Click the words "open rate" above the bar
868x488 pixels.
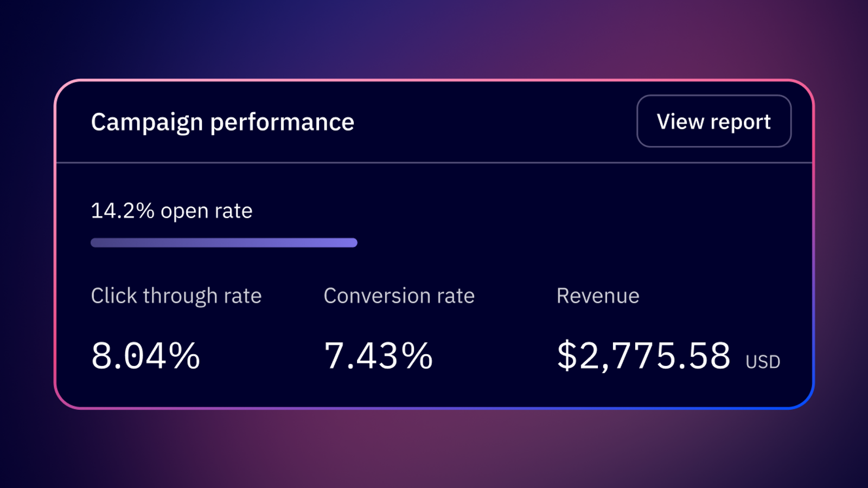pos(207,211)
